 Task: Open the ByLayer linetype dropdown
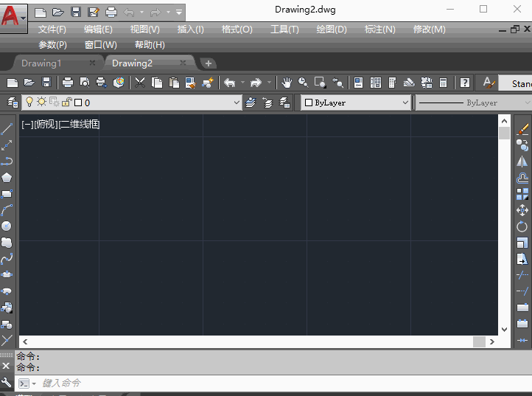tap(525, 103)
